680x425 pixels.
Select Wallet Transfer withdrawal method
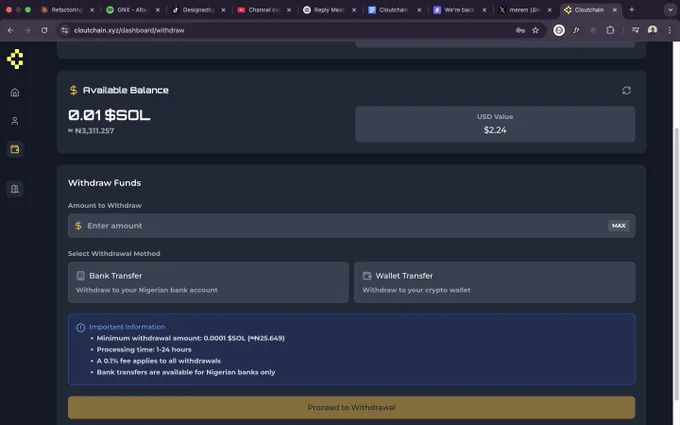pyautogui.click(x=495, y=282)
